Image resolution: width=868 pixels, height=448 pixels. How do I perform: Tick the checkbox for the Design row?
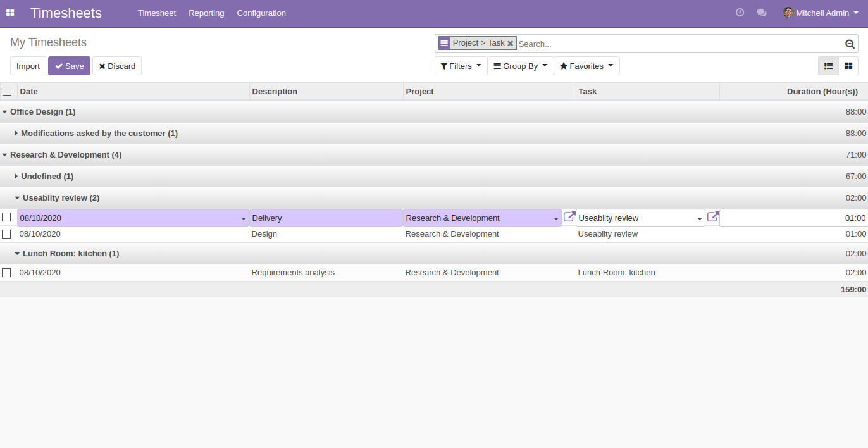pyautogui.click(x=7, y=233)
